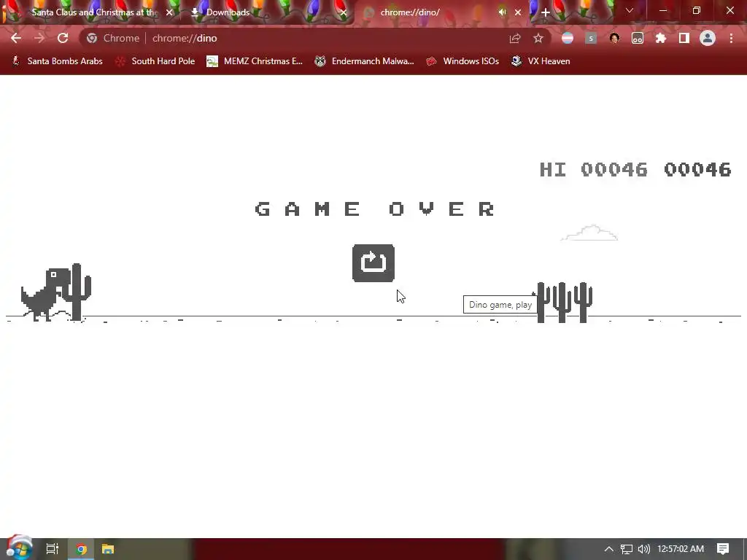Open the avatar face extension icon
The height and width of the screenshot is (560, 747).
coord(614,38)
